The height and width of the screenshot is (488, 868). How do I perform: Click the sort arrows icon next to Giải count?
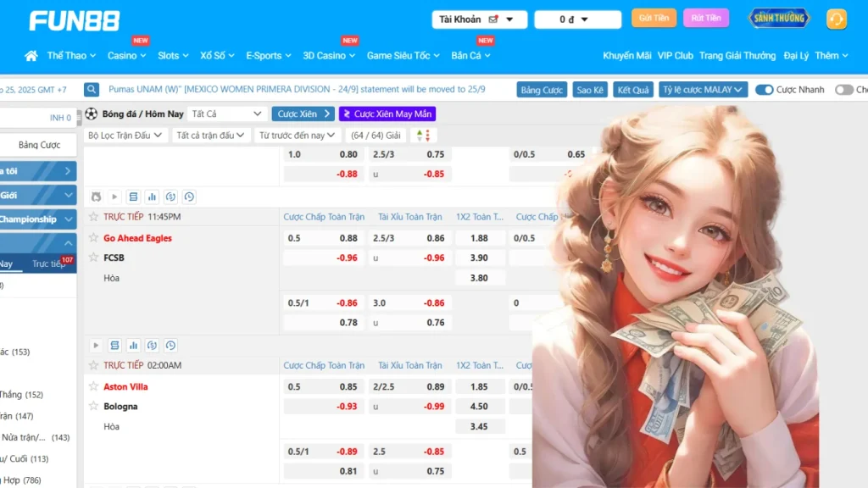(422, 135)
